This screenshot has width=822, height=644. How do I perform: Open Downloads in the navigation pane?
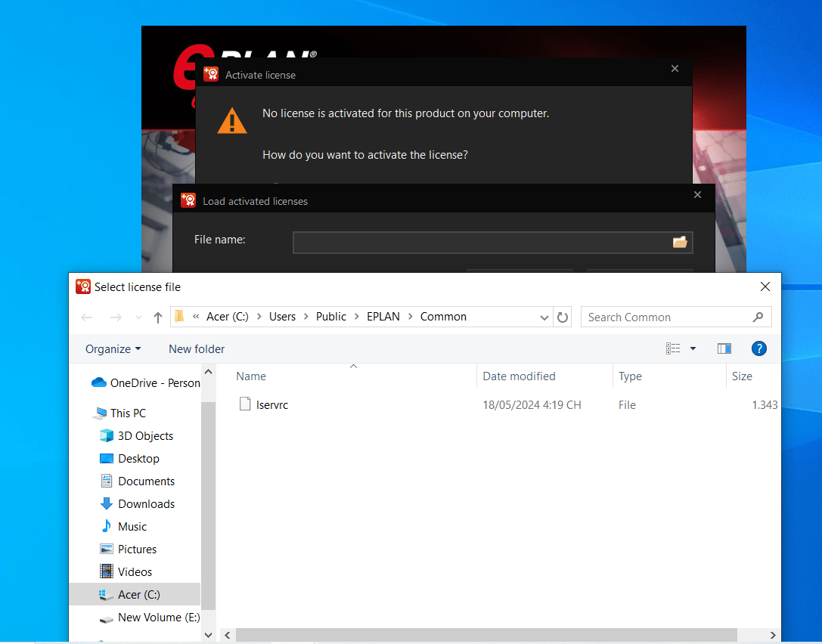(146, 504)
